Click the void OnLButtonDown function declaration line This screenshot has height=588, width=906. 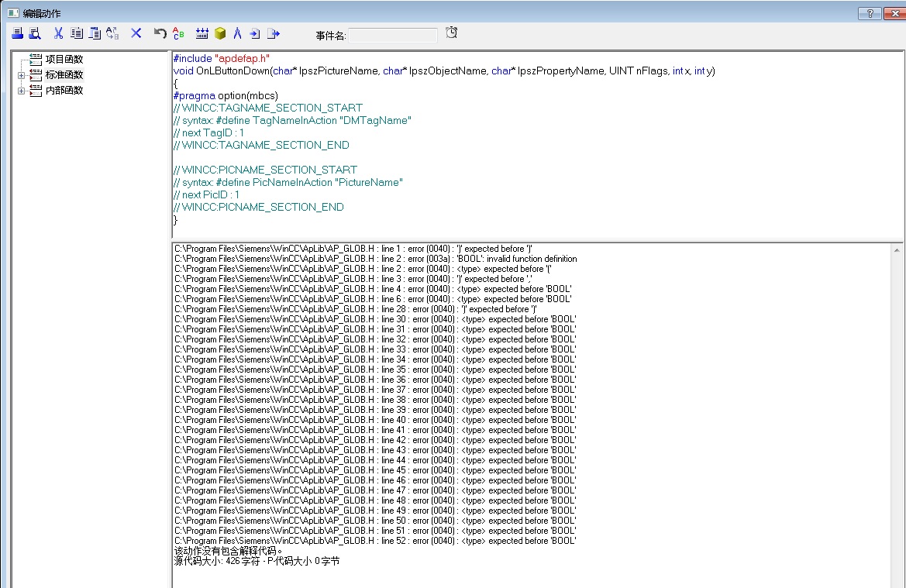[x=444, y=71]
